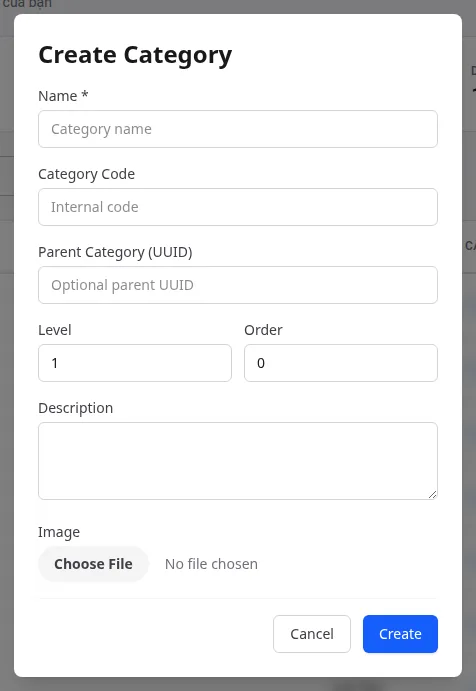Screen dimensions: 476x691
Task: Click the Category name input field
Action: 238,129
